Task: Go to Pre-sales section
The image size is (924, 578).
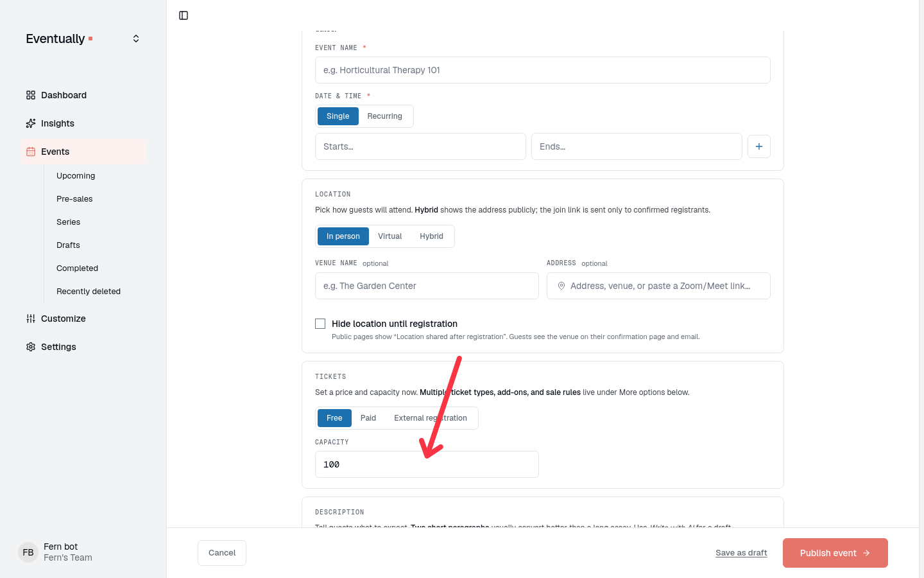Action: pyautogui.click(x=74, y=199)
